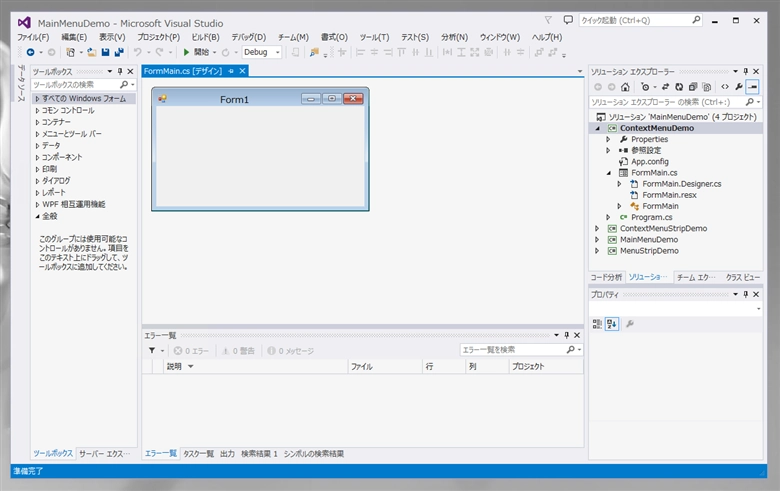Open the ファイル(F) menu
Image resolution: width=780 pixels, height=491 pixels.
(33, 37)
